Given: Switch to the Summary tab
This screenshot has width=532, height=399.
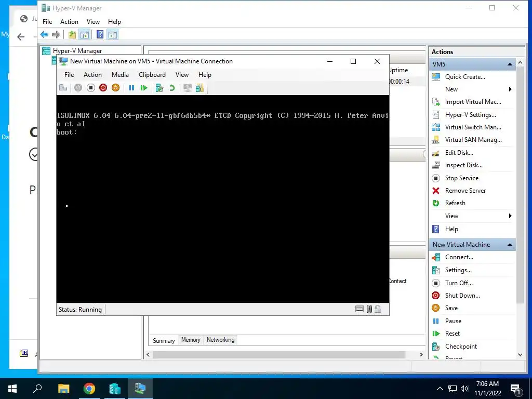Looking at the screenshot, I should point(164,340).
